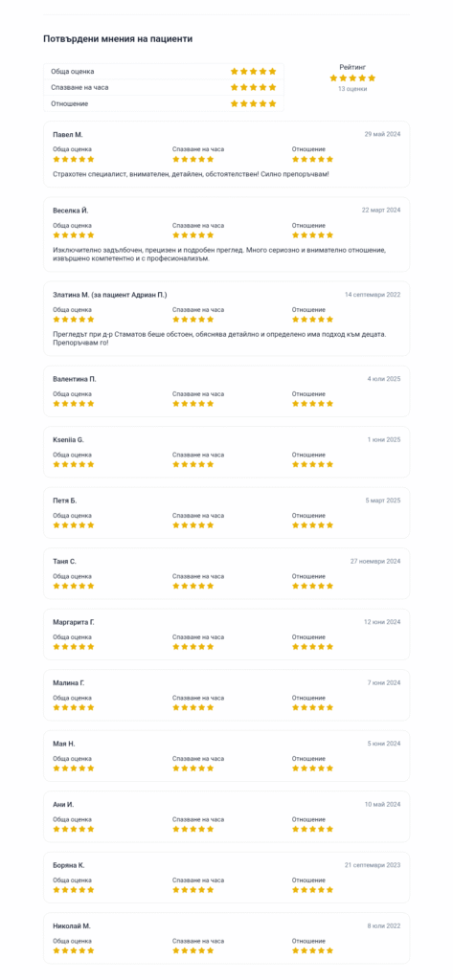Viewport: 453px width, 980px height.
Task: Click the 13 оценки count text
Action: (x=352, y=89)
